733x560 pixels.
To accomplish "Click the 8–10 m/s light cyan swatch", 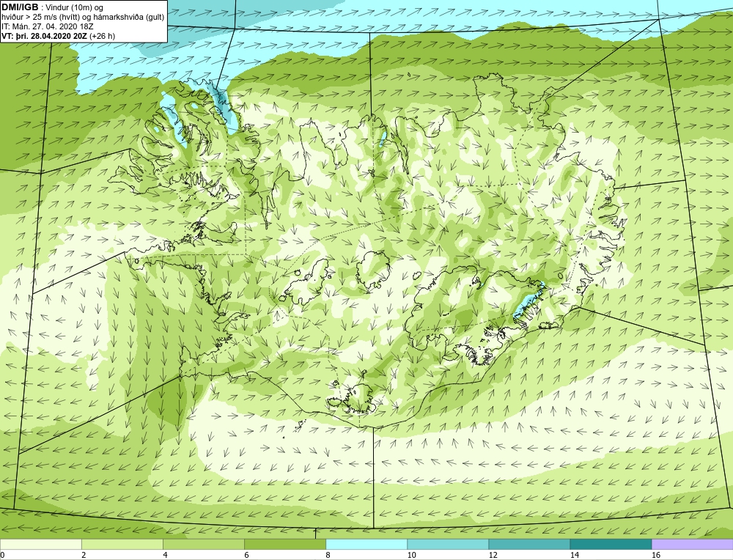I will 366,544.
